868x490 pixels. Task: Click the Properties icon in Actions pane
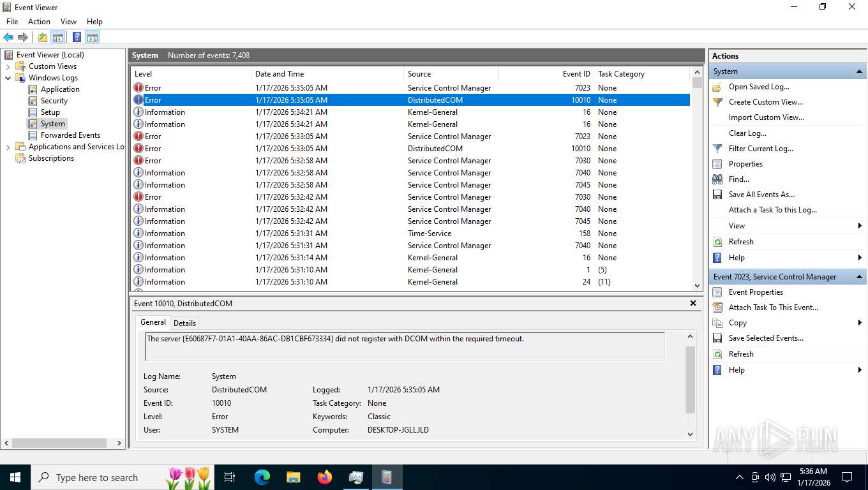tap(717, 164)
